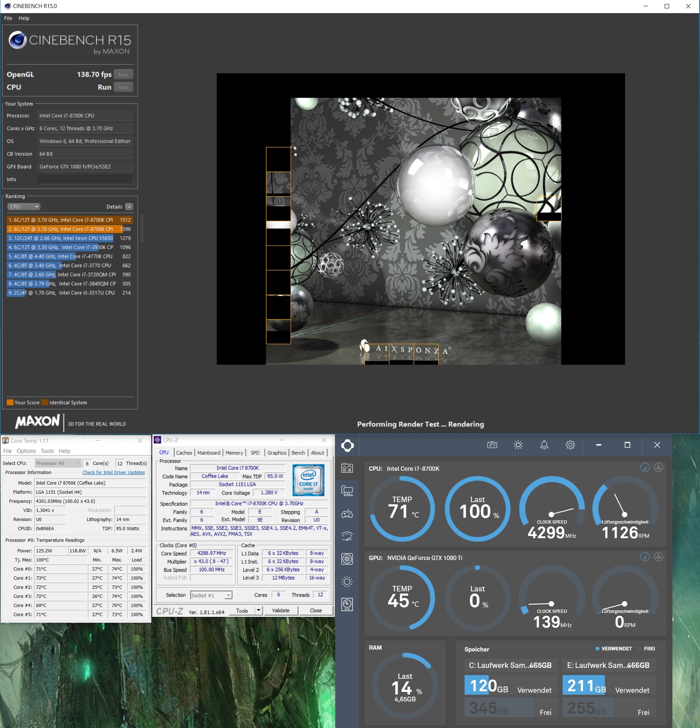Click the Info input field in Cinebench
This screenshot has width=700, height=728.
[x=85, y=179]
